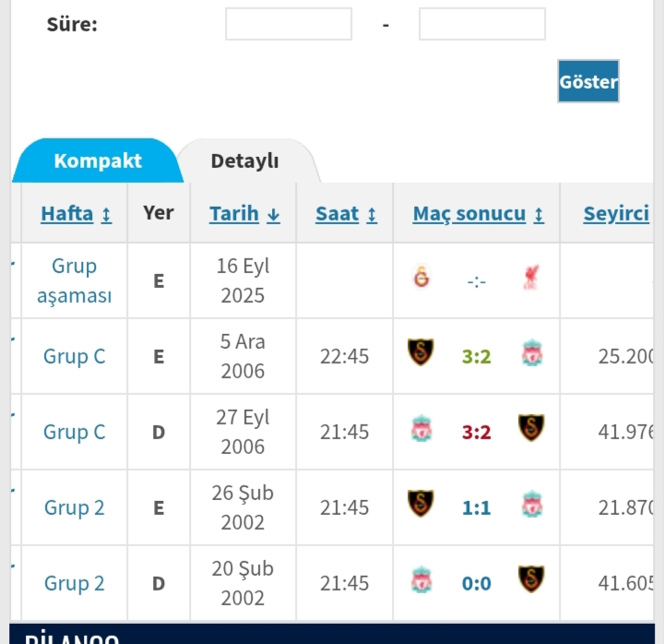Click Galatasaray crest in 20 Şub 2002 row

tap(531, 579)
